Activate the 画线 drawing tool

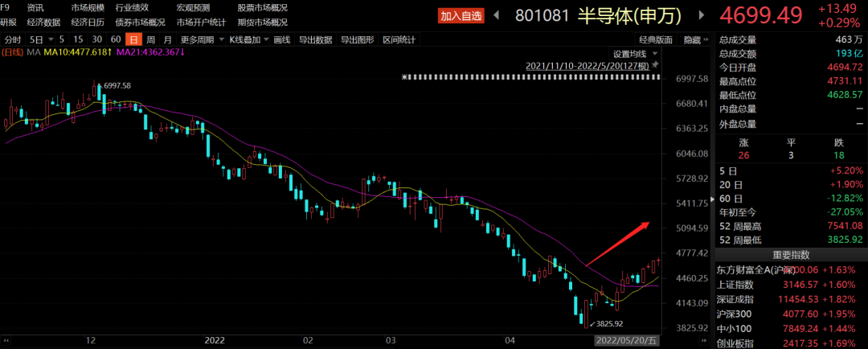pos(282,40)
